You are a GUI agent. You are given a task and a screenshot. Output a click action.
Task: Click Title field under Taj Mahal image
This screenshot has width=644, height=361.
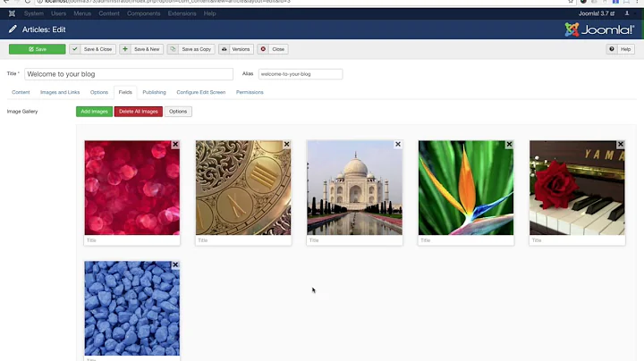(354, 240)
